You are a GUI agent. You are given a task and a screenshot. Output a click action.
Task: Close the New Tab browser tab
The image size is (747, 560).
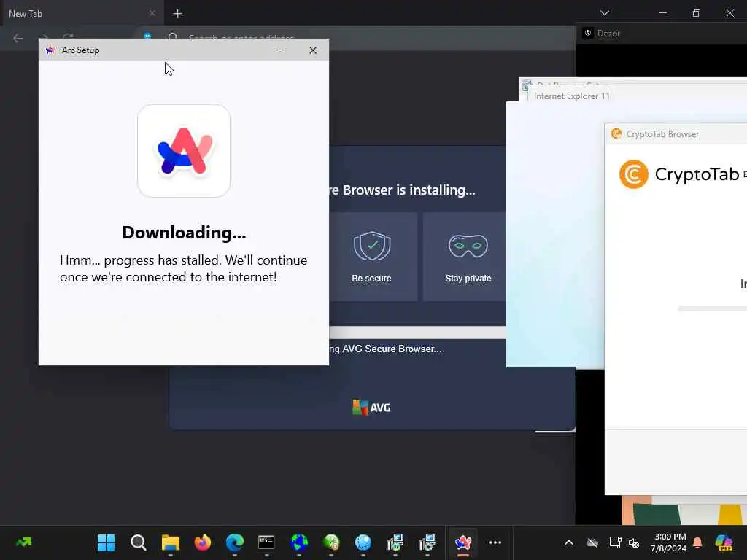point(152,13)
